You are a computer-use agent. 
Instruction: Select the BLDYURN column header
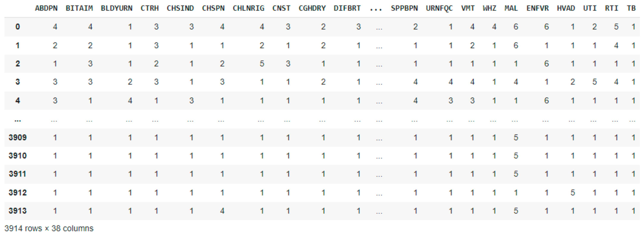tap(116, 8)
